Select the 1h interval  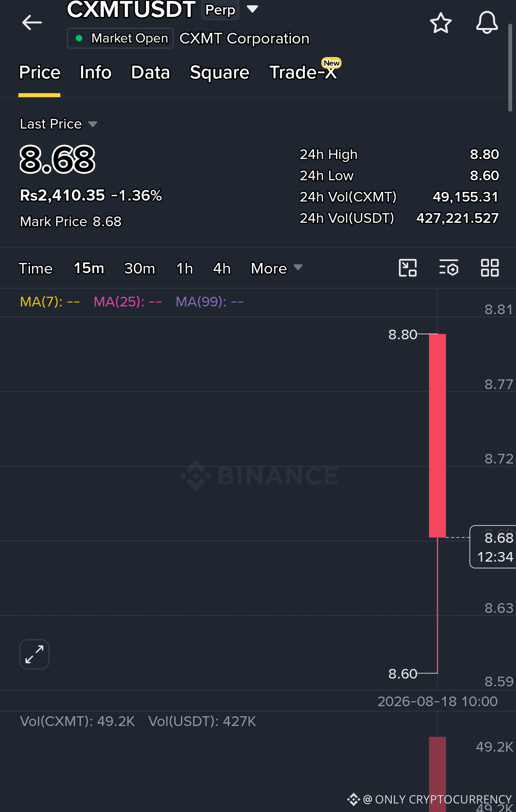point(185,268)
